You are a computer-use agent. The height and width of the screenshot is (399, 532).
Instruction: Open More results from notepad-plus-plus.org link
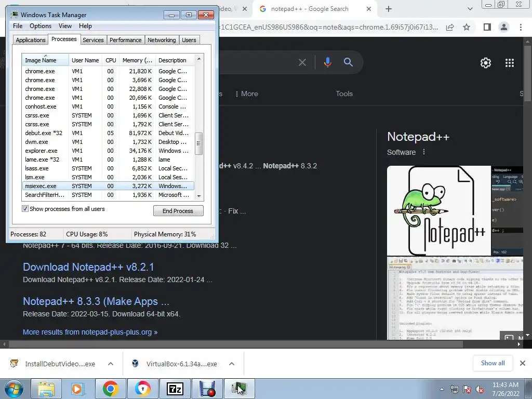pos(90,332)
